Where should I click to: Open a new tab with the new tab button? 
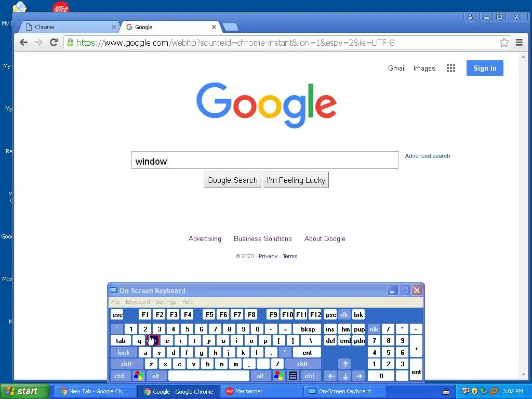tap(231, 27)
